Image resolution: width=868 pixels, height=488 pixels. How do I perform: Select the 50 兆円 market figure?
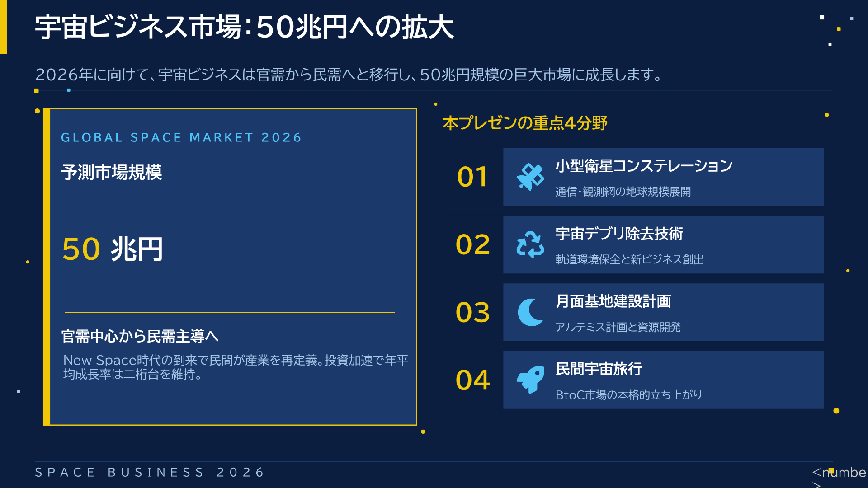pyautogui.click(x=112, y=249)
